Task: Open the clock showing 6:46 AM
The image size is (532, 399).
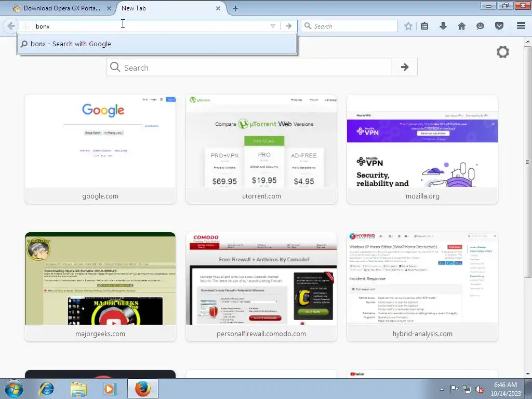Action: 506,389
